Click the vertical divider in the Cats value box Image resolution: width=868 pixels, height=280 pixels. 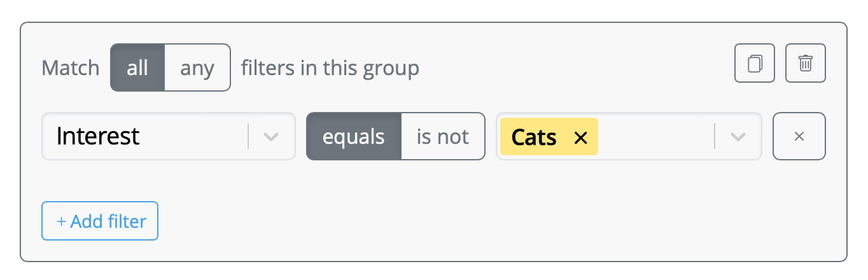(x=715, y=136)
